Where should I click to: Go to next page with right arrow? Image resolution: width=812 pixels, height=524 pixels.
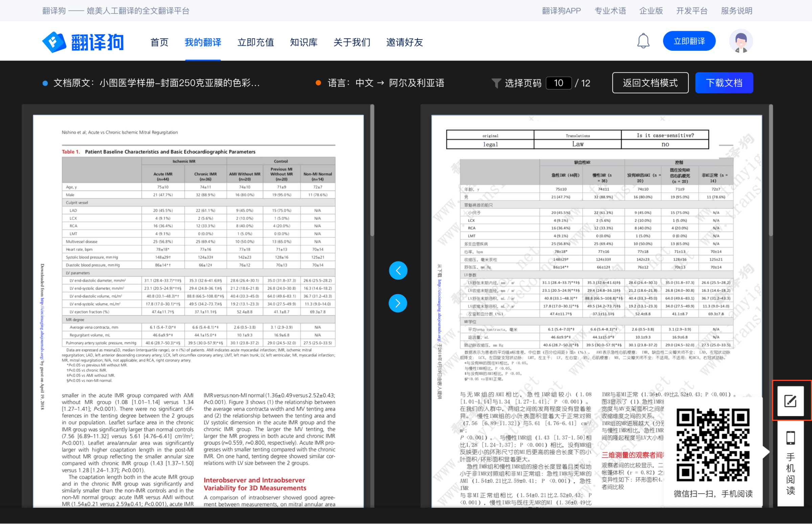(x=398, y=303)
